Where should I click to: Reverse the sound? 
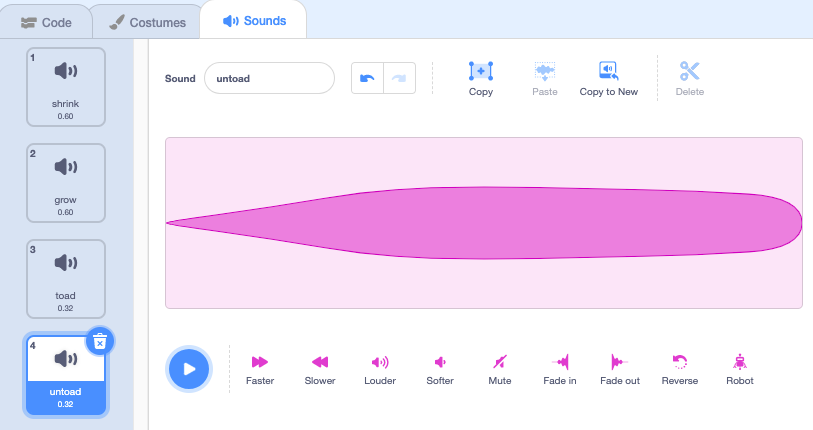point(680,370)
